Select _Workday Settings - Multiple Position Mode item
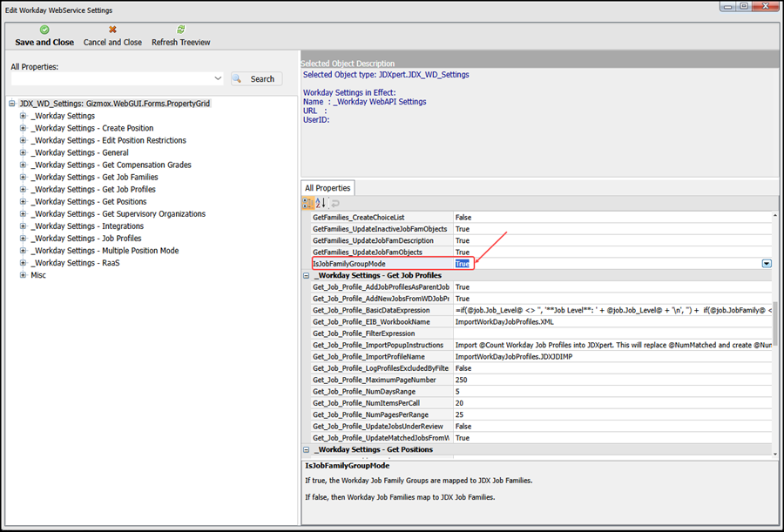Screen dimensions: 784x532 (x=105, y=251)
